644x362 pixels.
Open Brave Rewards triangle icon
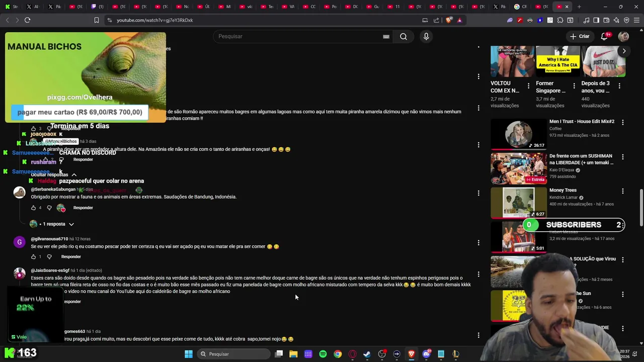pyautogui.click(x=459, y=20)
